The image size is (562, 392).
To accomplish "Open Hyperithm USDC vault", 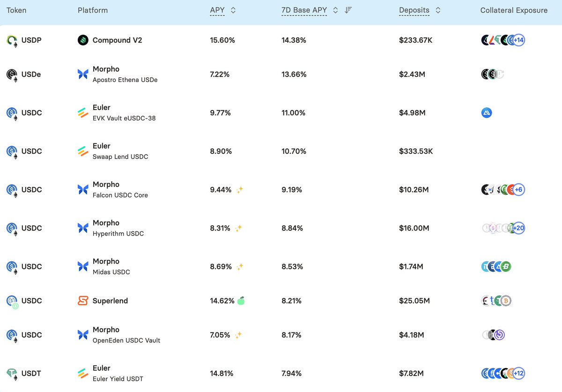I will [x=118, y=233].
